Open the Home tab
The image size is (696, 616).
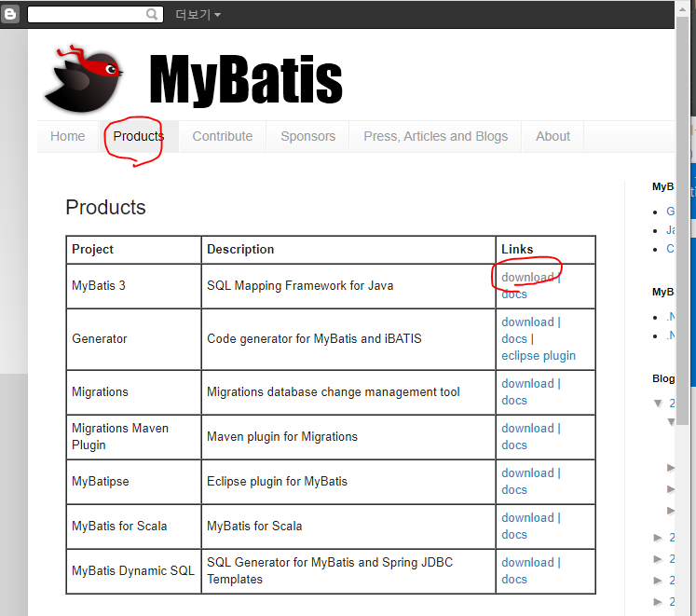pos(67,136)
